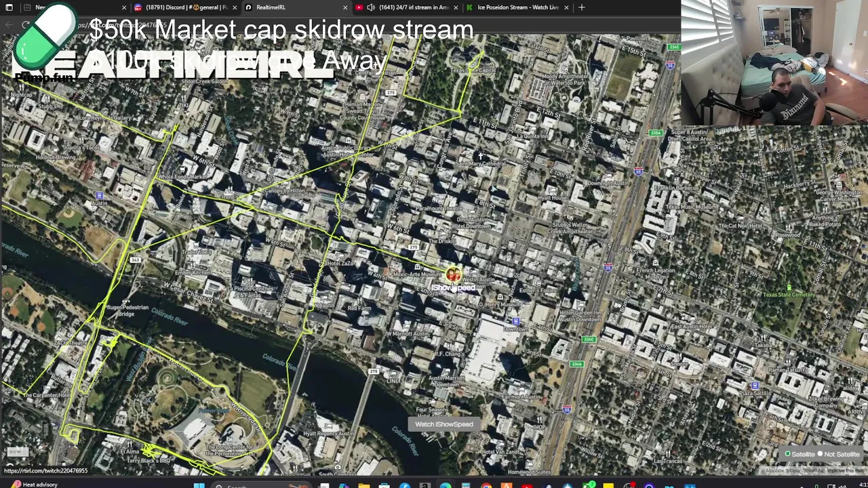Click the Downtown rail station icon

coord(515,322)
